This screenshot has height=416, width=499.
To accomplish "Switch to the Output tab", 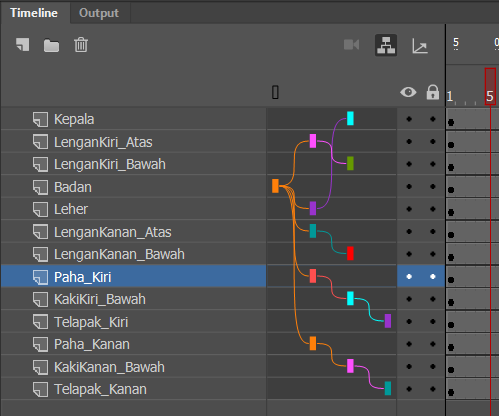I will (x=99, y=13).
